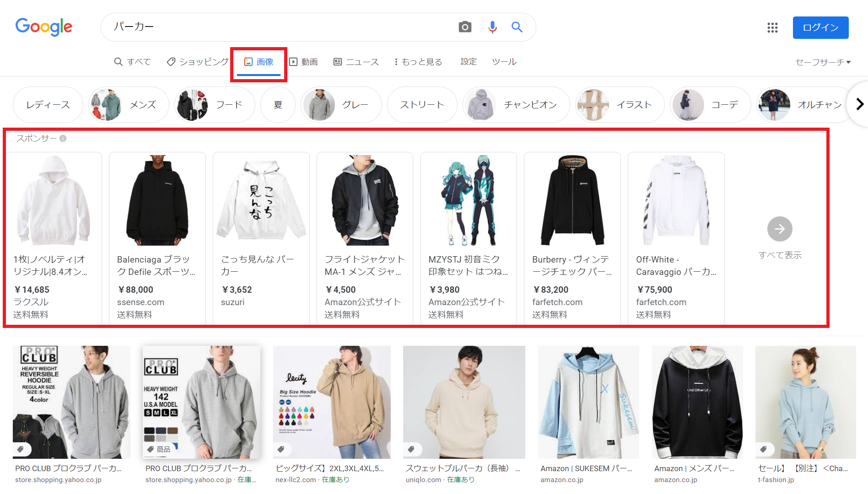Show more filter chips with right chevron
The image size is (868, 494).
(860, 104)
